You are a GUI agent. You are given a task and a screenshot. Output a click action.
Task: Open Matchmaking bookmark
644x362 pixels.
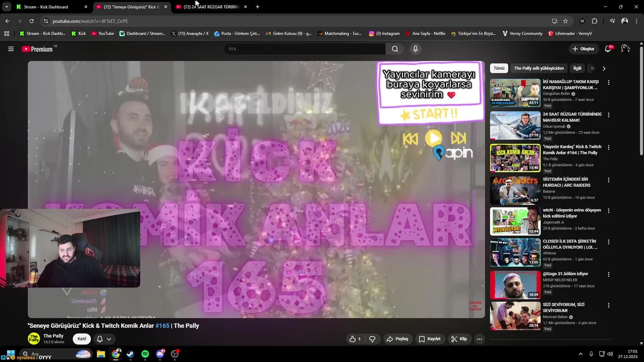point(340,34)
